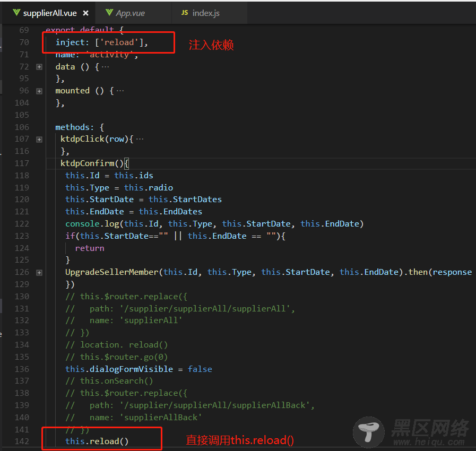The height and width of the screenshot is (451, 476).
Task: Expand the folded UpgradeSellerMember block
Action: 39,273
